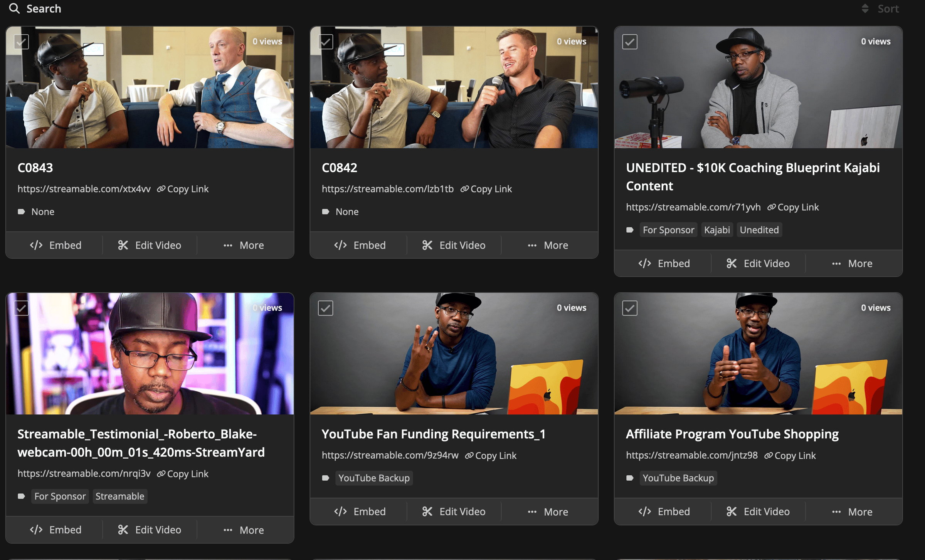
Task: Click Embed on the Affiliate Program card
Action: click(x=664, y=512)
